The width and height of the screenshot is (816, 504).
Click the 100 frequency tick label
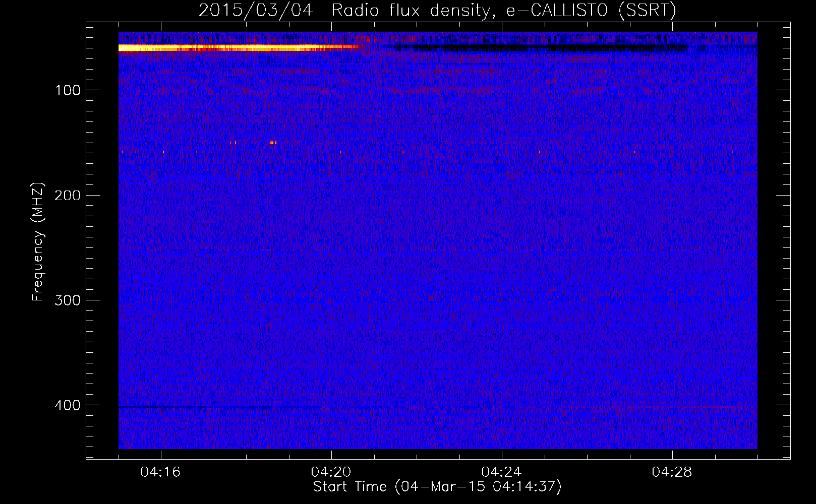coord(68,90)
